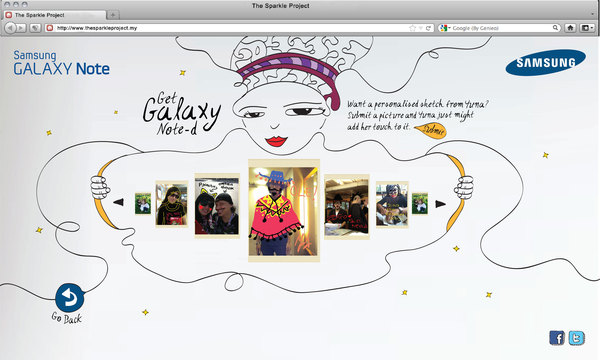Click the blue Samsung oval logo
The width and height of the screenshot is (600, 360).
(545, 62)
